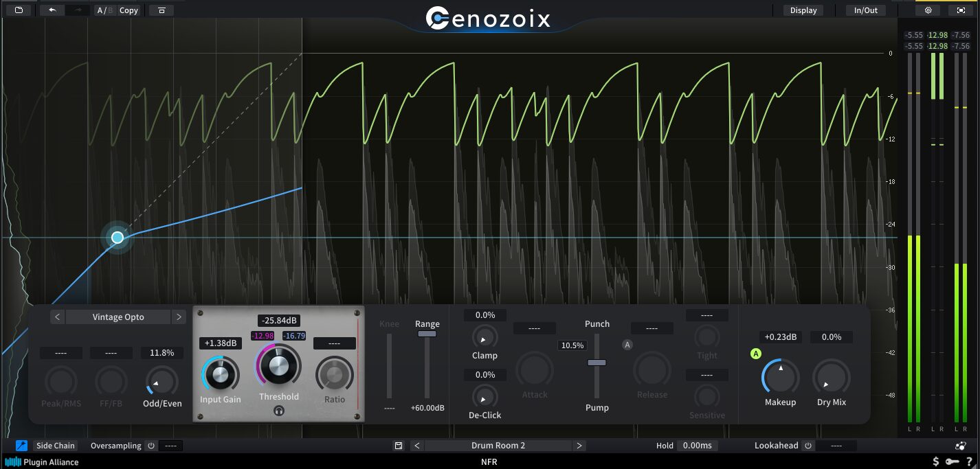This screenshot has width=980, height=469.
Task: Click the NFR license label
Action: (x=489, y=462)
